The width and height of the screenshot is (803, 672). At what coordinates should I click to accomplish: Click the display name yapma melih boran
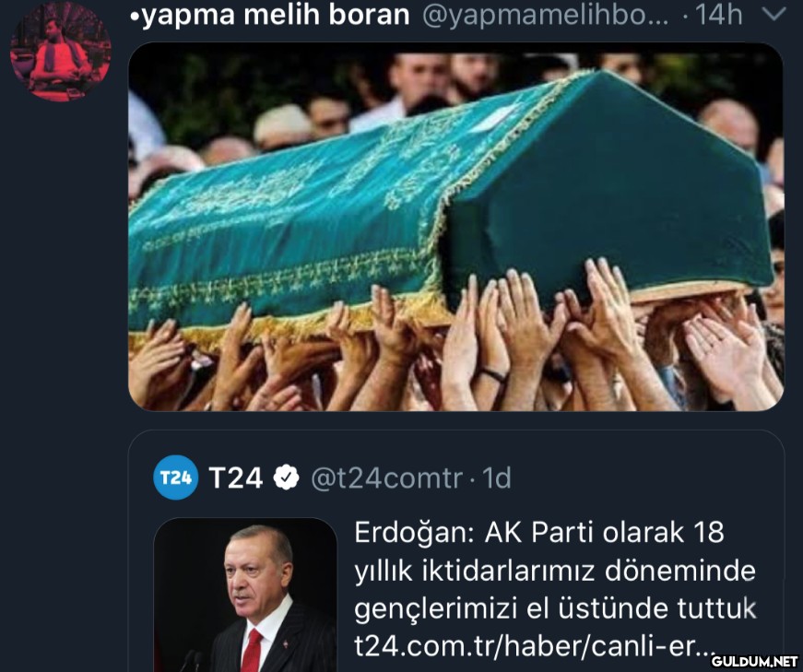pyautogui.click(x=270, y=15)
